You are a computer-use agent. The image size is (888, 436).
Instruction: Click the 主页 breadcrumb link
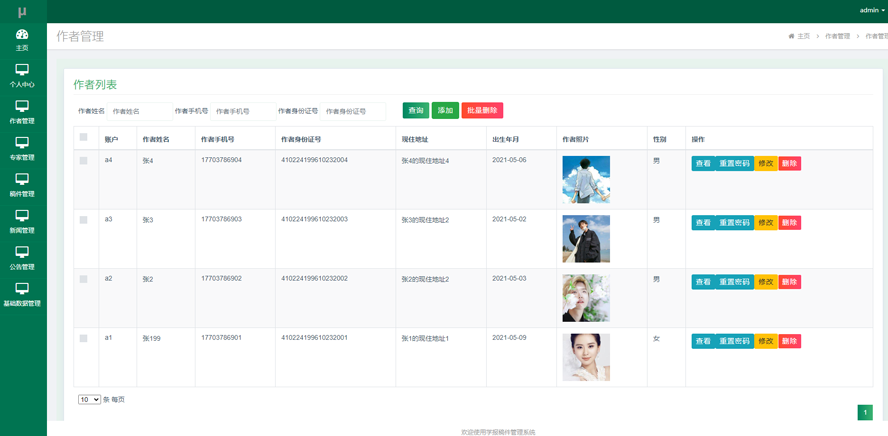(x=804, y=36)
